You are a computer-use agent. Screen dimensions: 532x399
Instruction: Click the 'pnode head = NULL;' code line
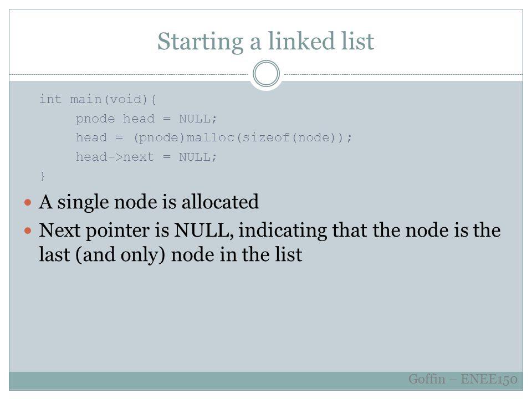(146, 119)
